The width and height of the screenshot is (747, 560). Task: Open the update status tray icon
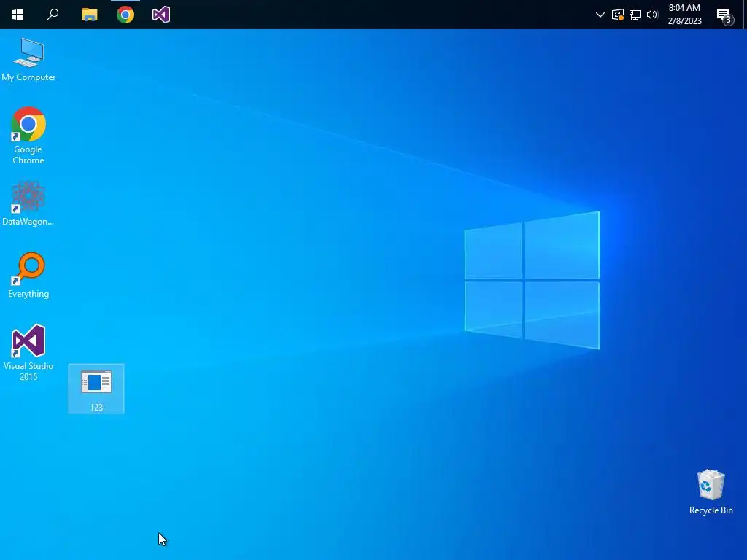(x=618, y=15)
